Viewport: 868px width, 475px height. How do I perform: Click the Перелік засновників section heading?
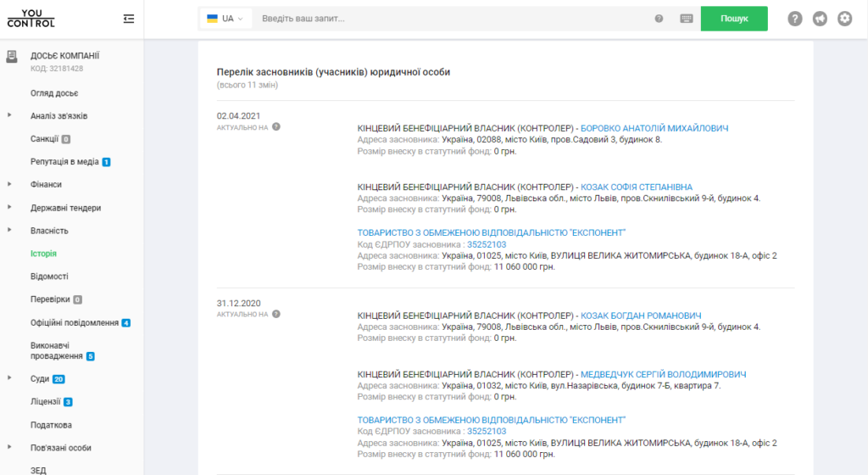[x=333, y=72]
